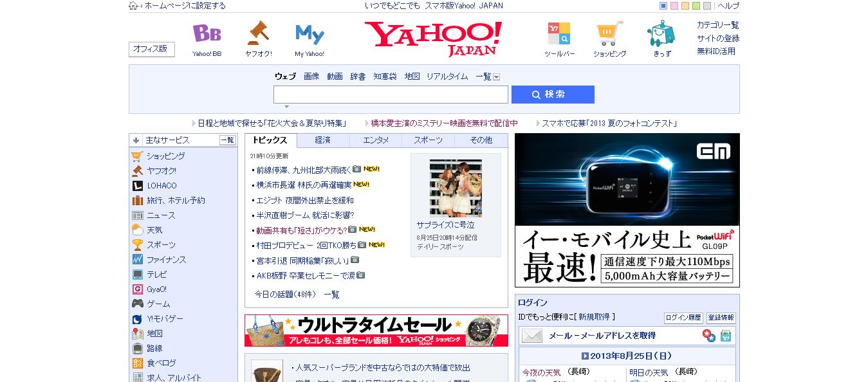The height and width of the screenshot is (382, 868).
Task: Select the pink theme color swatch
Action: pos(674,6)
